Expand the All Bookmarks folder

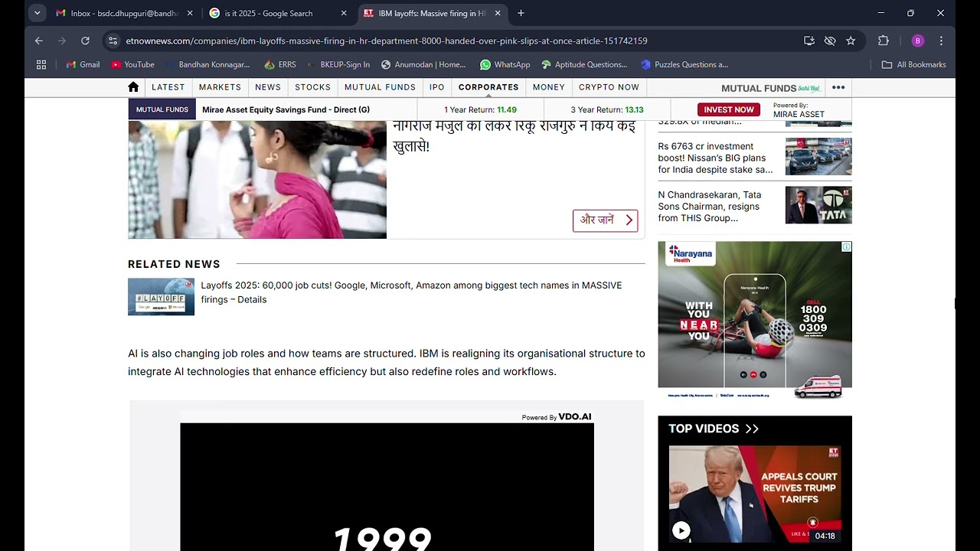pyautogui.click(x=914, y=64)
